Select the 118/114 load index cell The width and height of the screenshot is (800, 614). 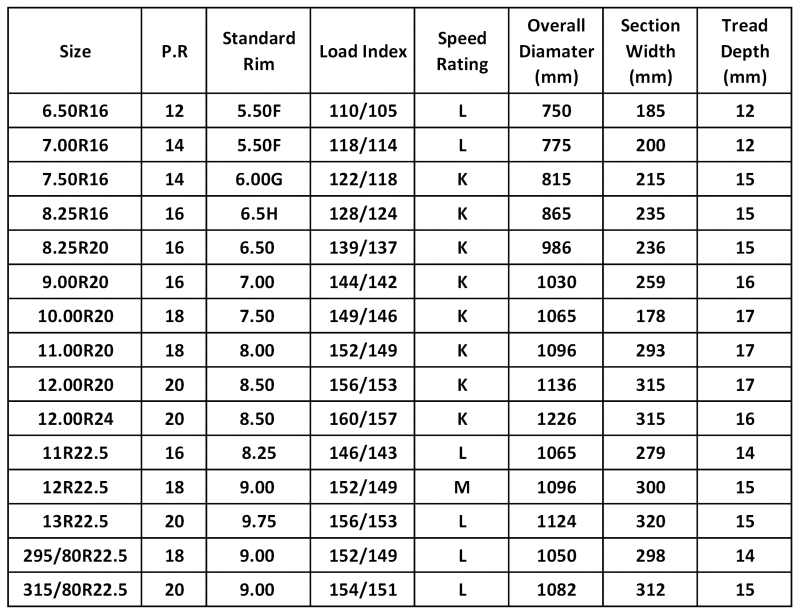pyautogui.click(x=363, y=145)
